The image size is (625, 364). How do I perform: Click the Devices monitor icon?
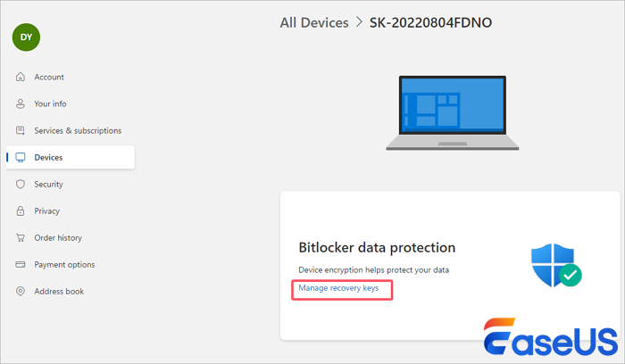21,158
